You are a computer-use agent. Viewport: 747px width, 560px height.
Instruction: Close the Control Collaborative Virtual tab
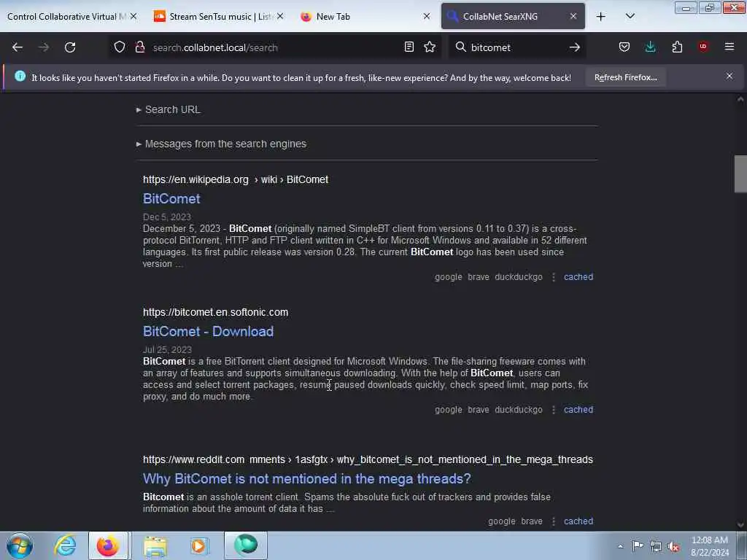(x=134, y=16)
